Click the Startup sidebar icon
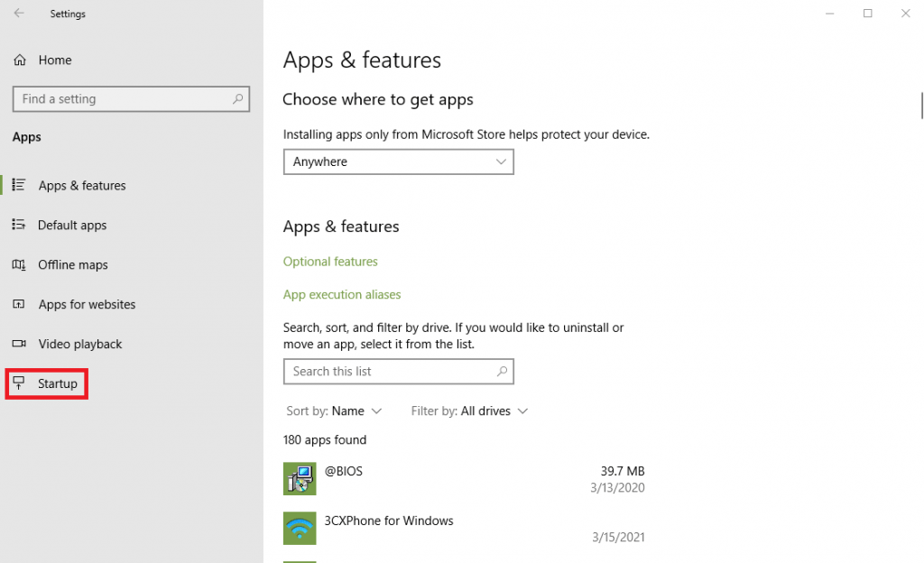924x563 pixels. click(19, 383)
